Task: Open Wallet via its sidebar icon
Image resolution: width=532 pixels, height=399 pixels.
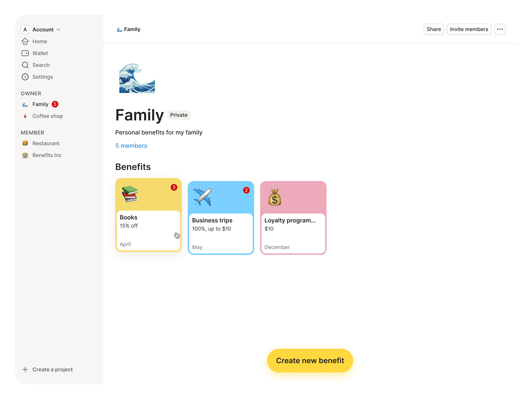Action: pos(25,53)
